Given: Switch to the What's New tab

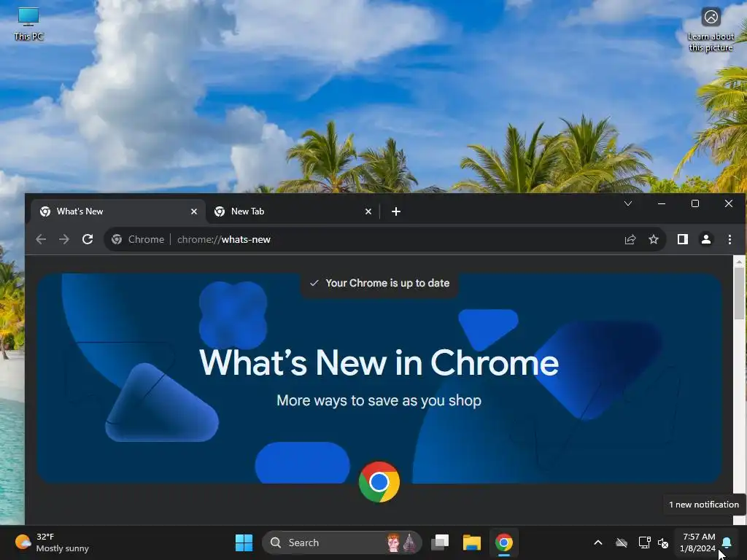Looking at the screenshot, I should coord(118,211).
